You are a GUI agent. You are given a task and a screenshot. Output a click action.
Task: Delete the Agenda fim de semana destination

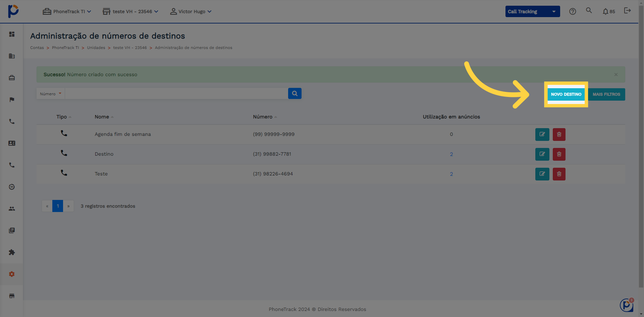[x=559, y=135]
